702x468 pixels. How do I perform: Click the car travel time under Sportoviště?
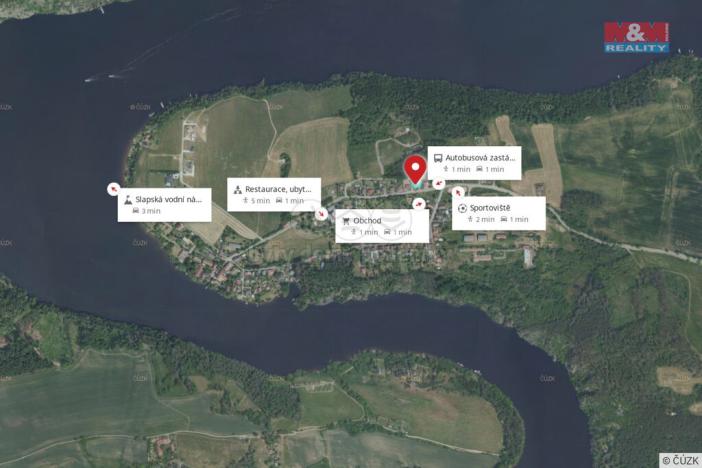pos(514,219)
